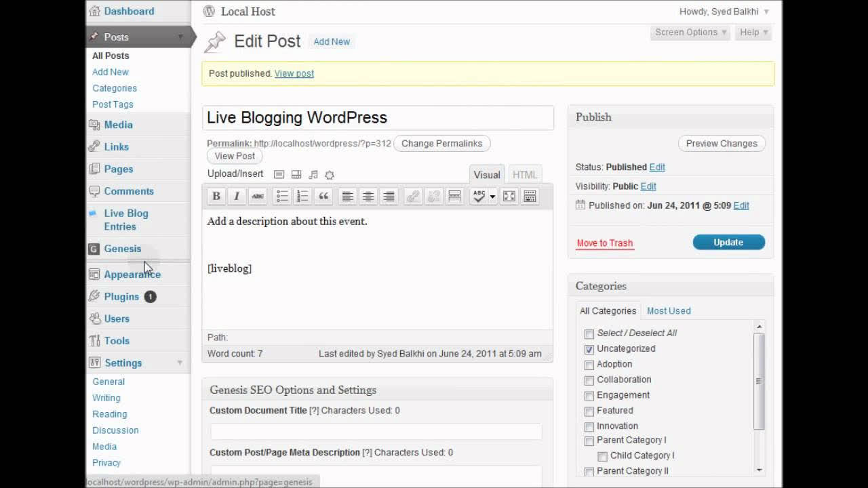Toggle the spellchecker icon
The width and height of the screenshot is (868, 488).
(479, 197)
